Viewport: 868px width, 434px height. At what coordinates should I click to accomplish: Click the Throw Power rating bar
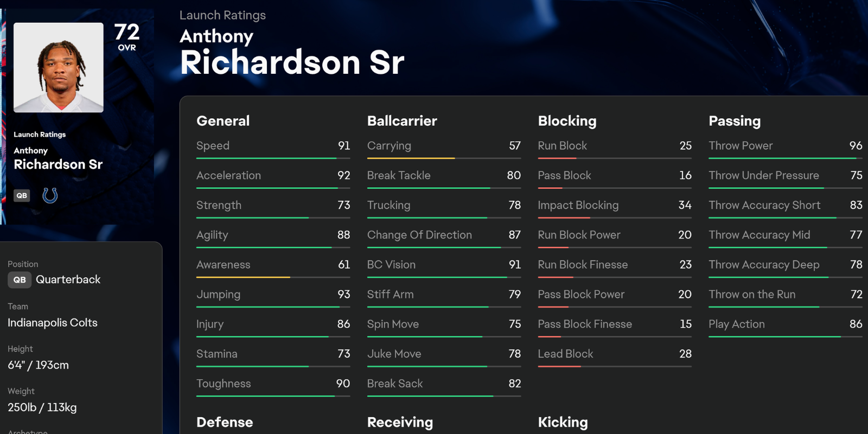point(785,158)
